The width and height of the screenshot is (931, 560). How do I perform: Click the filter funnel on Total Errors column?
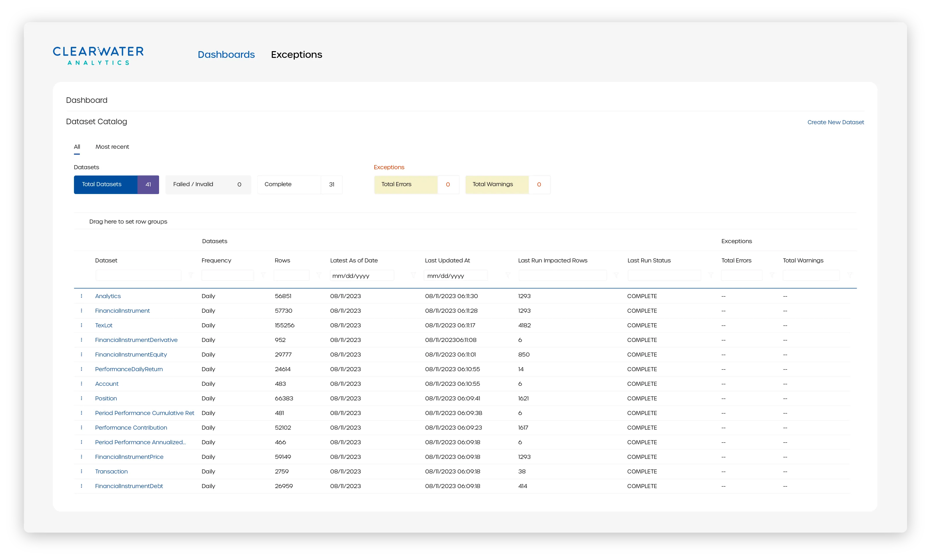click(x=773, y=275)
